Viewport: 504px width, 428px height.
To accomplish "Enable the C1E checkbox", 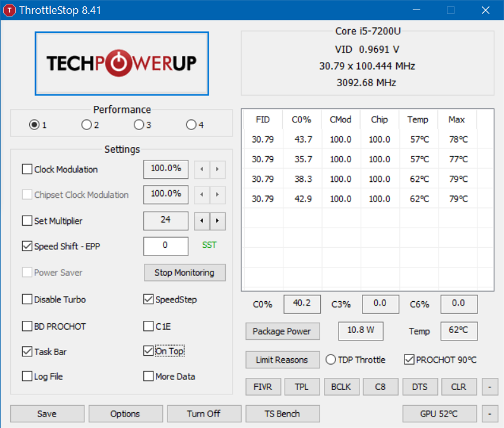I will pos(148,326).
